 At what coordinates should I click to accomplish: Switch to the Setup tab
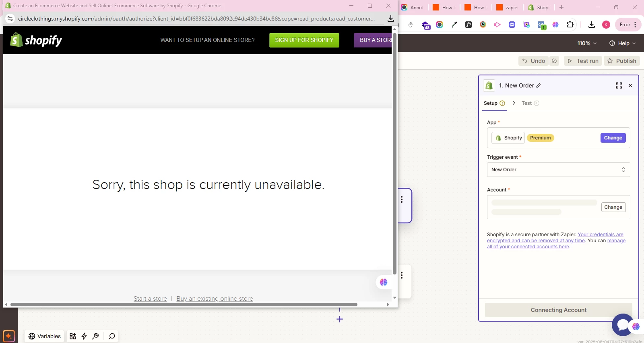coord(494,103)
